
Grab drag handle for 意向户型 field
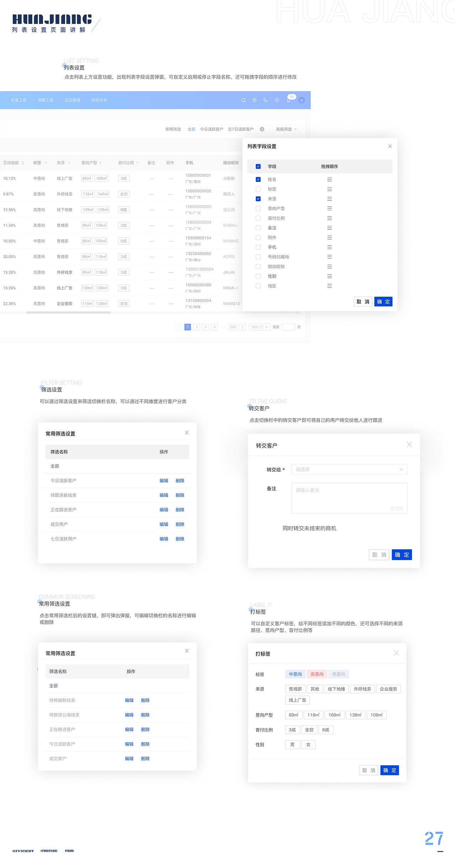click(330, 208)
